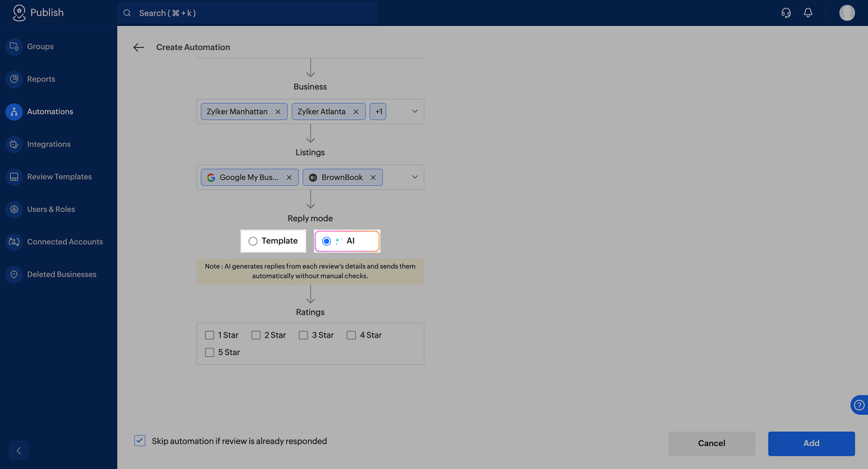Click the AI note message text

click(310, 271)
